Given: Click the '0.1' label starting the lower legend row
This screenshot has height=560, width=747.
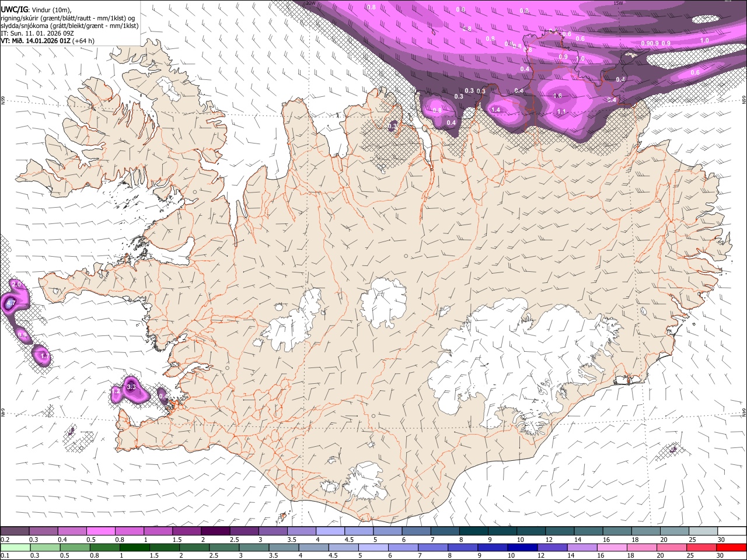Looking at the screenshot, I should [5, 556].
